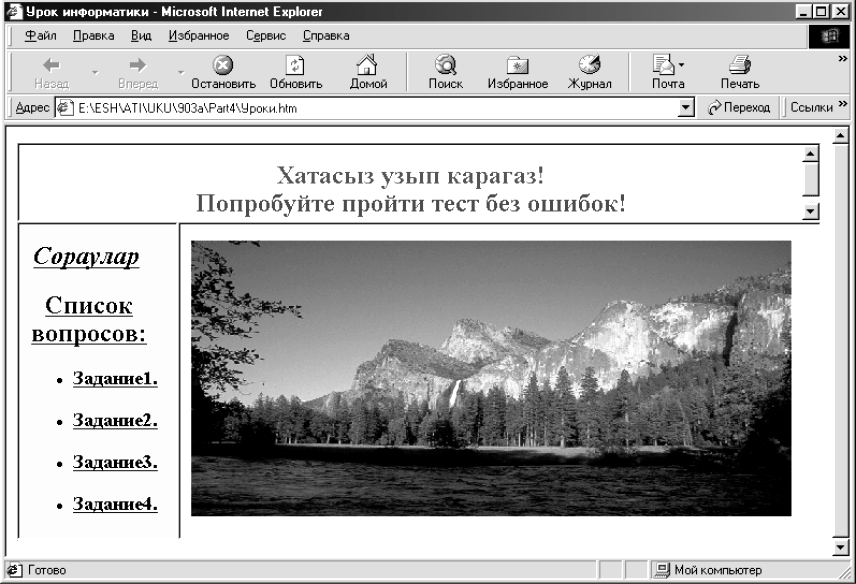The height and width of the screenshot is (584, 856).
Task: Open the Вид menu
Action: coord(141,36)
